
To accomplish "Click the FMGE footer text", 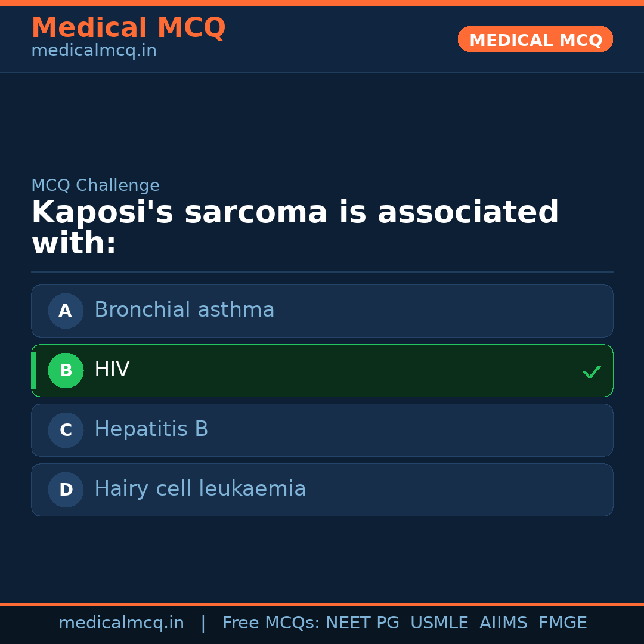I will (562, 623).
